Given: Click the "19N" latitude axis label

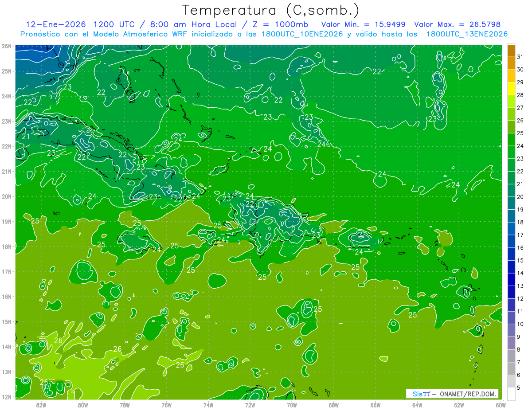Looking at the screenshot, I should (x=7, y=222).
